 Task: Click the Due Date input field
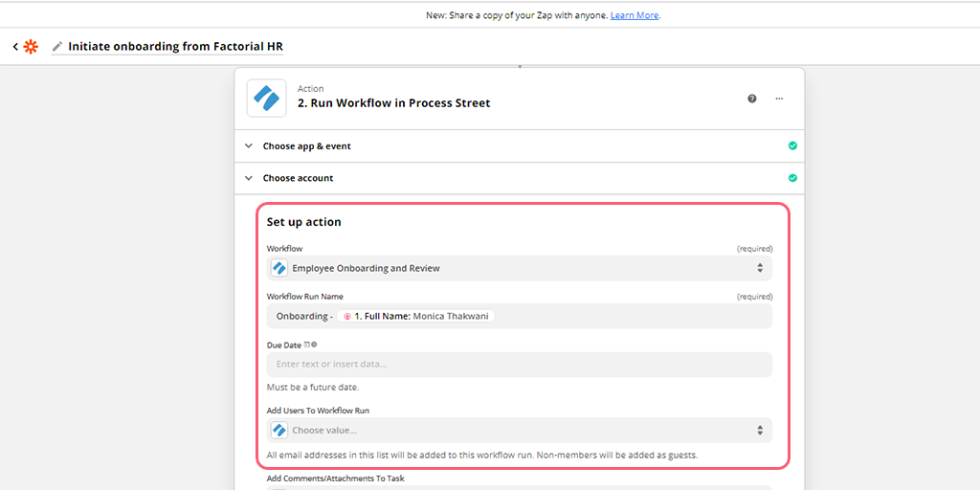click(x=520, y=365)
